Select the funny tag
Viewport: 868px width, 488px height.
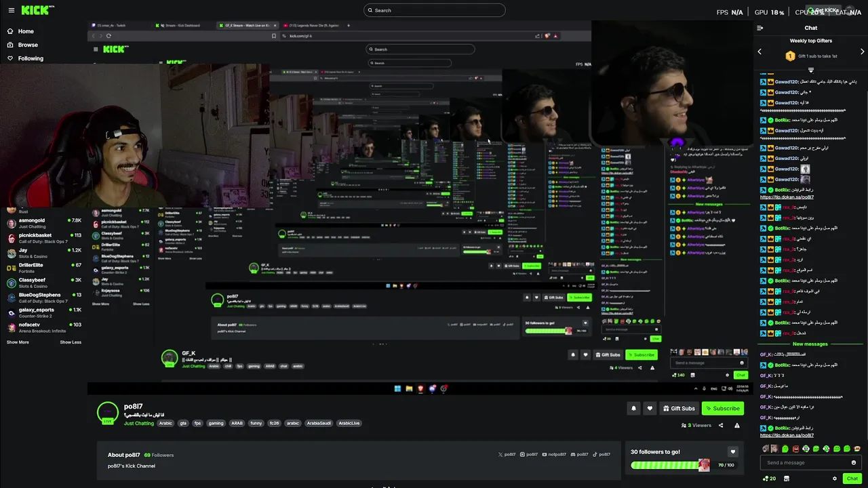click(256, 423)
